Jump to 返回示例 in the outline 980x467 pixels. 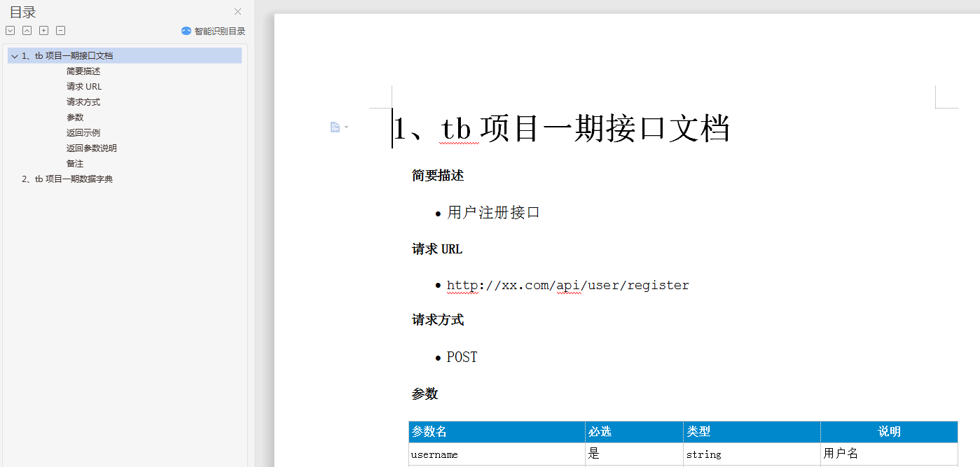83,132
